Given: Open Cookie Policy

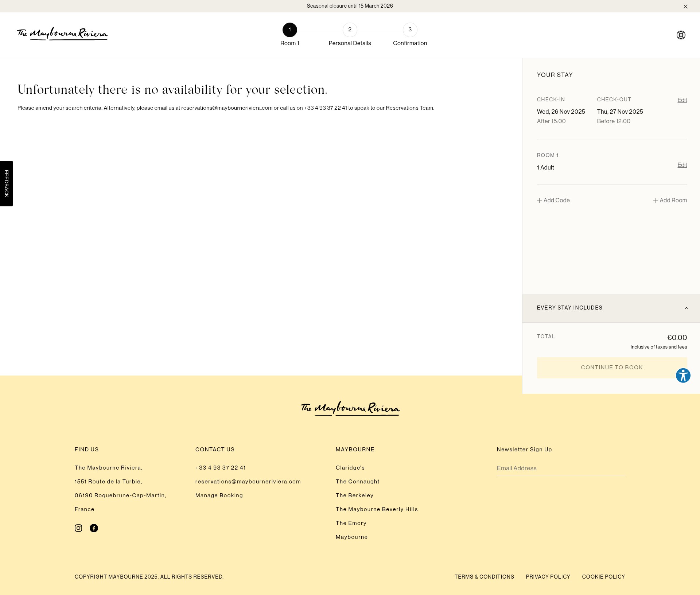Looking at the screenshot, I should (603, 577).
